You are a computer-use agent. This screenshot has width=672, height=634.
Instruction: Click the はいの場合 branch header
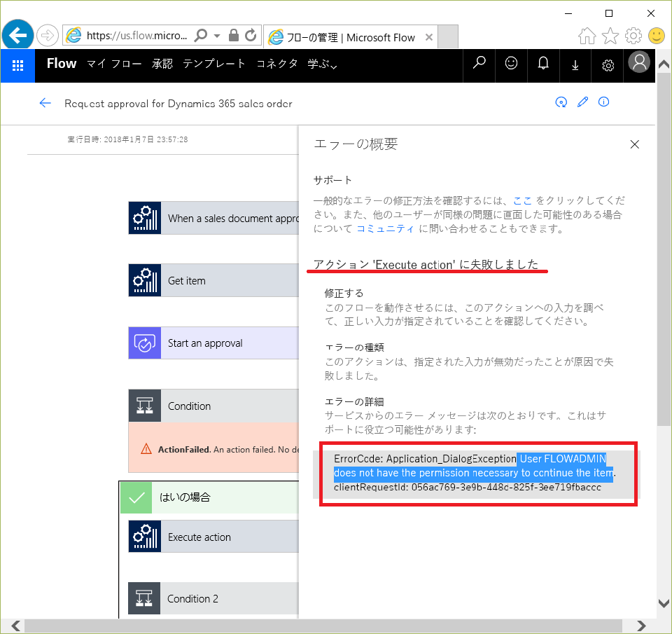[x=209, y=497]
